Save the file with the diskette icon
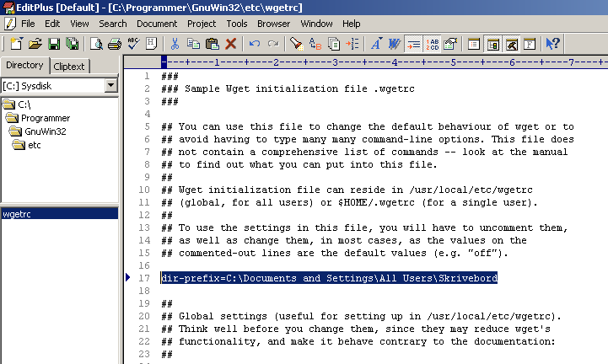This screenshot has width=608, height=364. point(54,44)
